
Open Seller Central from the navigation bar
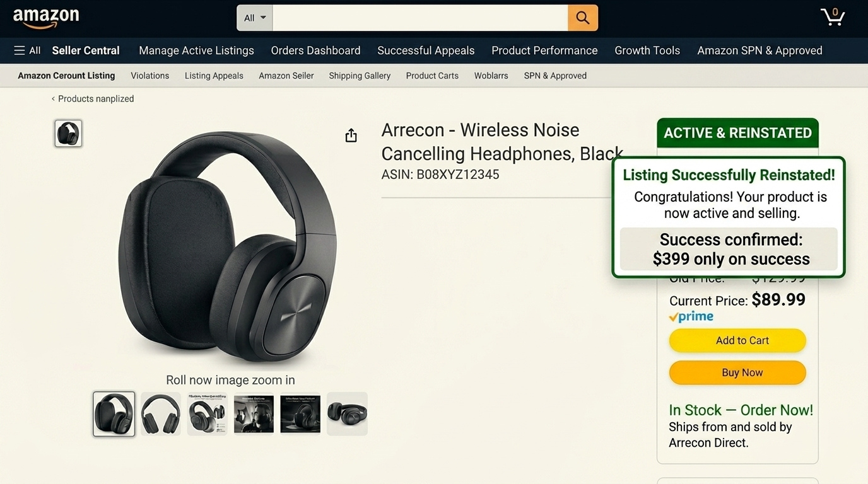pos(86,50)
